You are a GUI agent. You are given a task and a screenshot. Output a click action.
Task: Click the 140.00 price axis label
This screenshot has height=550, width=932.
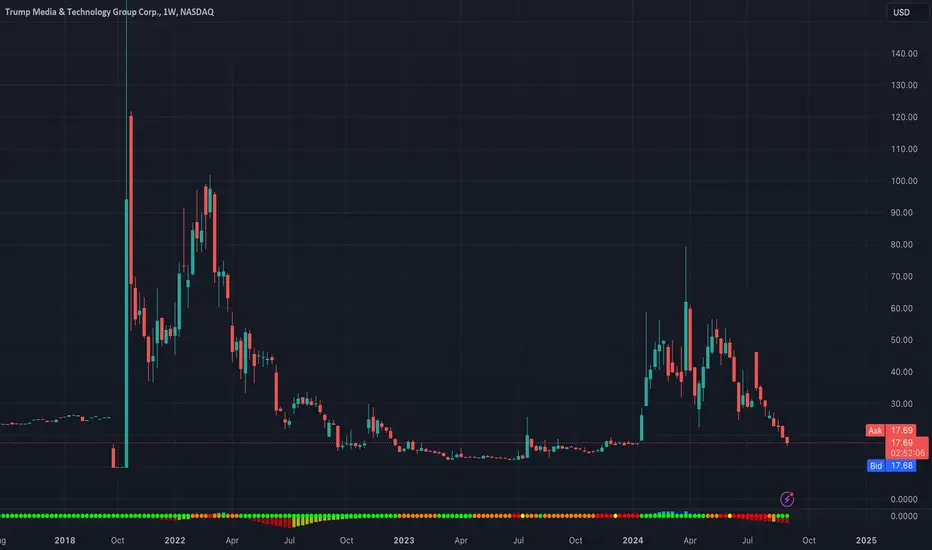coord(904,54)
